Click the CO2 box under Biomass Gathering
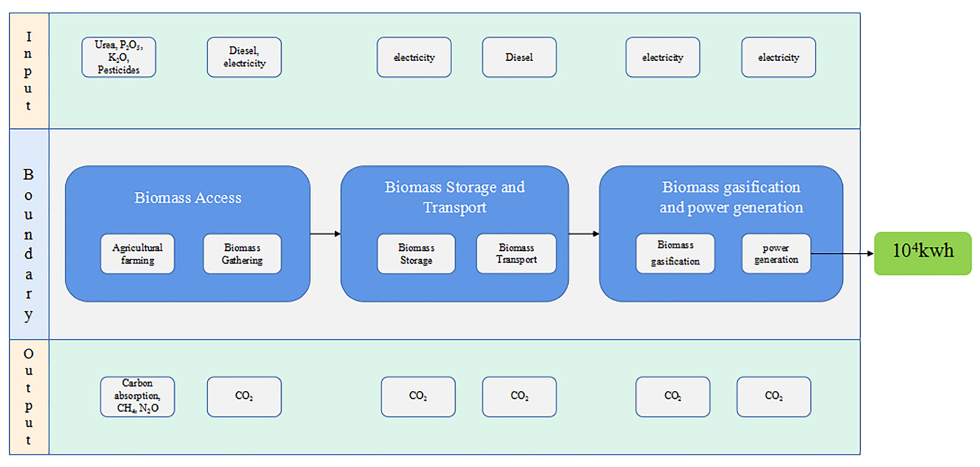The image size is (980, 467). click(244, 396)
